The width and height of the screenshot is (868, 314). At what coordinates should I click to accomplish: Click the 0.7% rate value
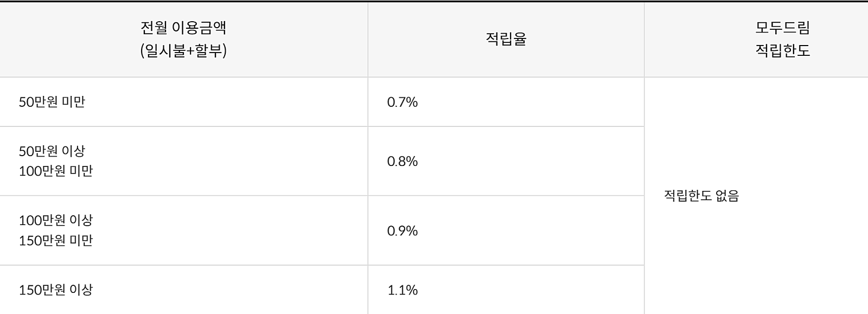click(x=402, y=102)
